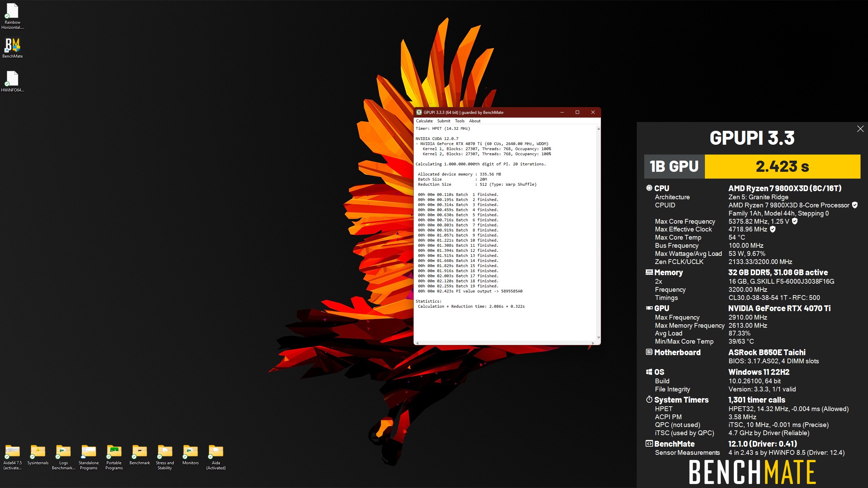Screen dimensions: 868x488
Task: Open the Sysinternals folder
Action: 38,455
